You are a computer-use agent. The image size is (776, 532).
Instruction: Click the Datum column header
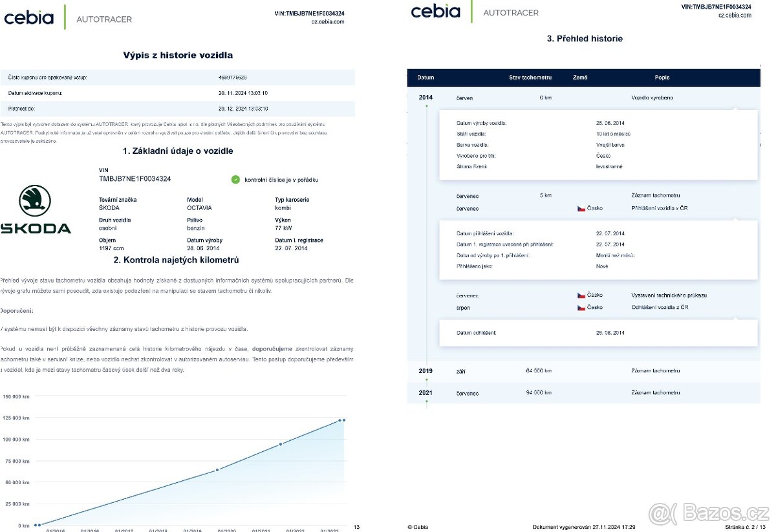coord(426,78)
